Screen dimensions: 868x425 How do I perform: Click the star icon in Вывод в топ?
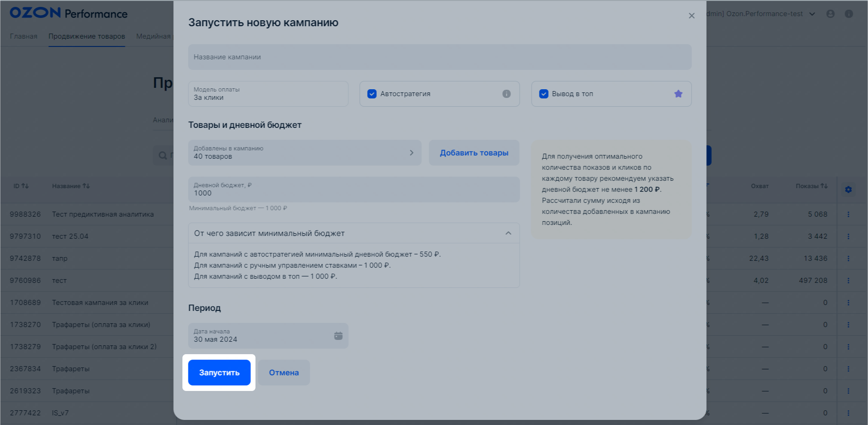(x=678, y=94)
